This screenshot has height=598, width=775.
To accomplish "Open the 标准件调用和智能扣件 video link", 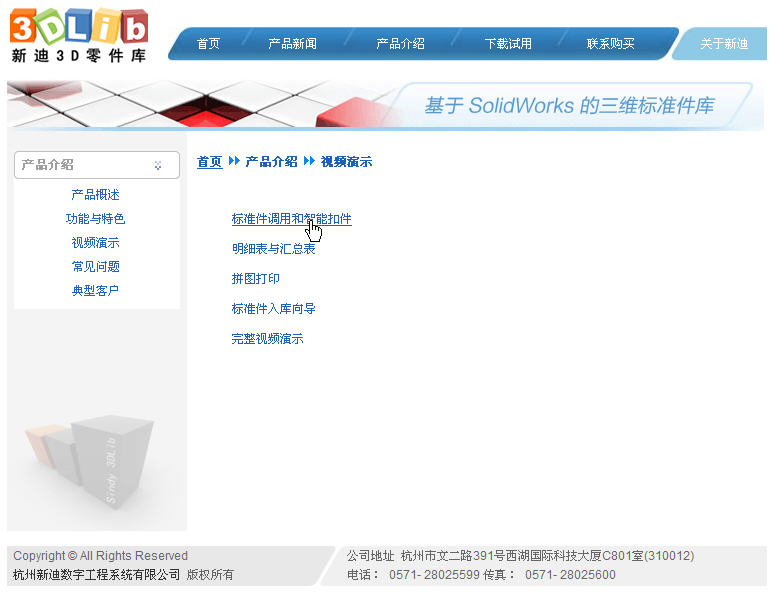I will [292, 219].
